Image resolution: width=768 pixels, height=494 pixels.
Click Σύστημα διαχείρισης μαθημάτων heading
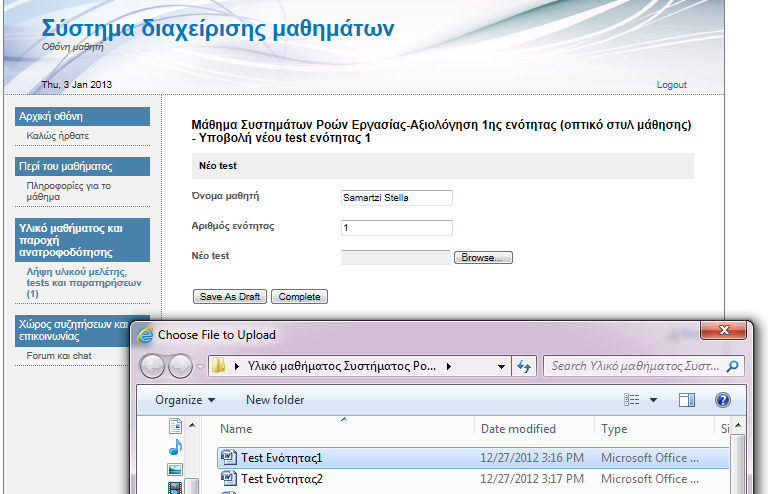[x=218, y=28]
